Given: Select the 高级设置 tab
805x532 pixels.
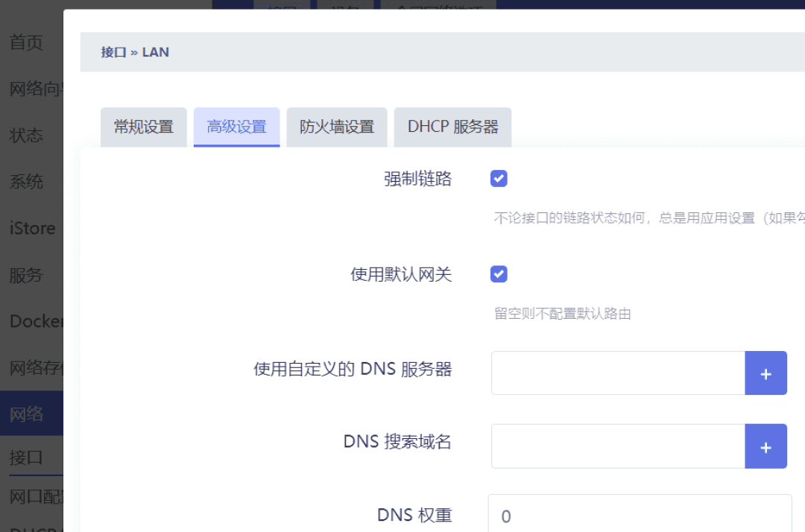Looking at the screenshot, I should (237, 127).
